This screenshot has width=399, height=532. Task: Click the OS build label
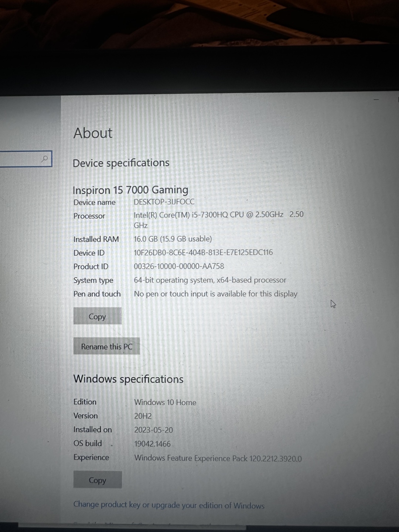tap(88, 443)
